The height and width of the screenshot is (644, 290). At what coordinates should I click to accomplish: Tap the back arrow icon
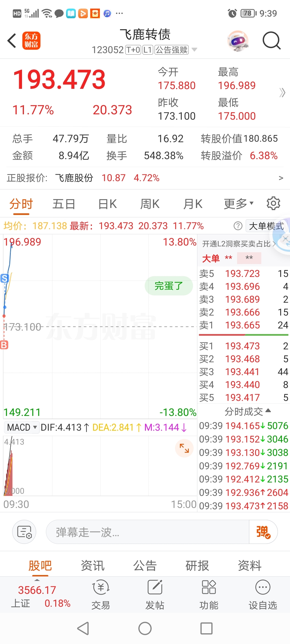click(12, 41)
